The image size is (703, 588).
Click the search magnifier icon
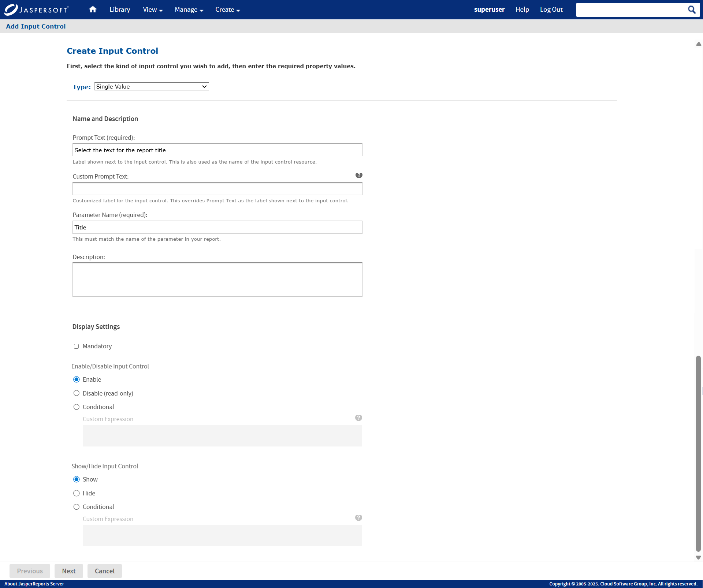(691, 10)
